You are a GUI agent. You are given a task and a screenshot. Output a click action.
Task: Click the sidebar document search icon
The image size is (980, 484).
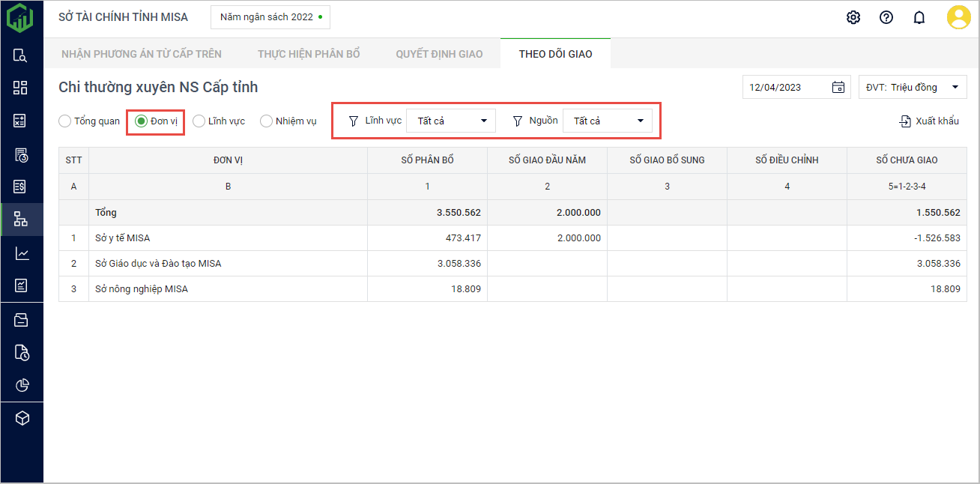pyautogui.click(x=21, y=55)
